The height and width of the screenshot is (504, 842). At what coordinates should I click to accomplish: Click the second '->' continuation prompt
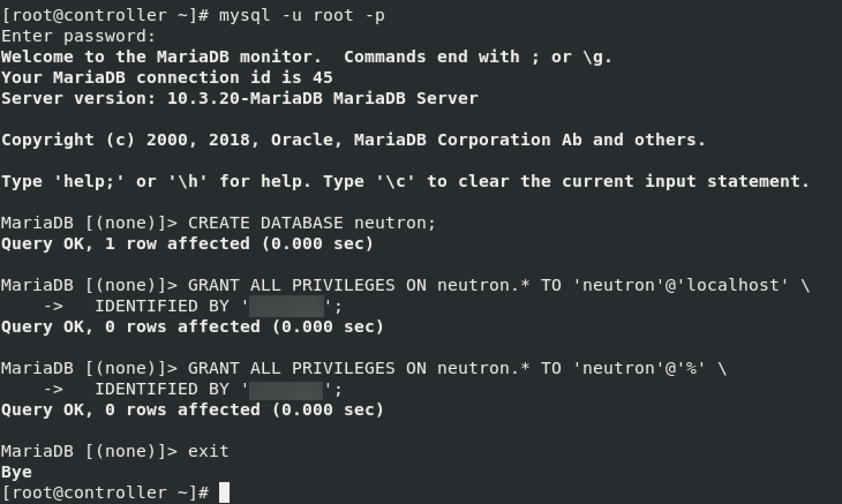tap(53, 389)
